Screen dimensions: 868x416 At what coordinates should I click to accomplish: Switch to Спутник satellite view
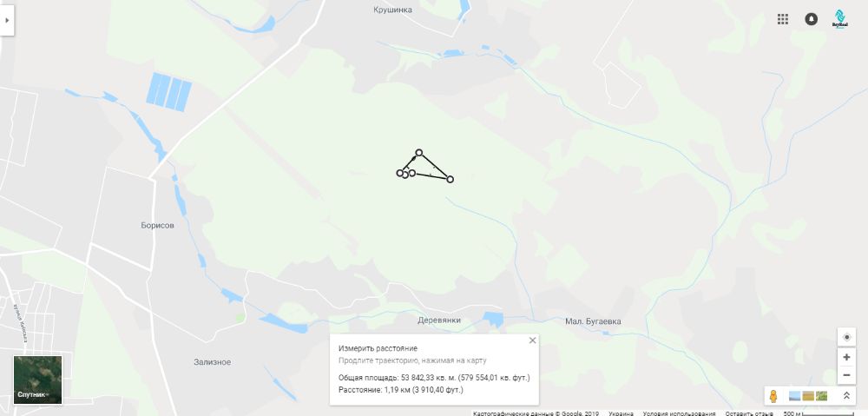tap(37, 380)
